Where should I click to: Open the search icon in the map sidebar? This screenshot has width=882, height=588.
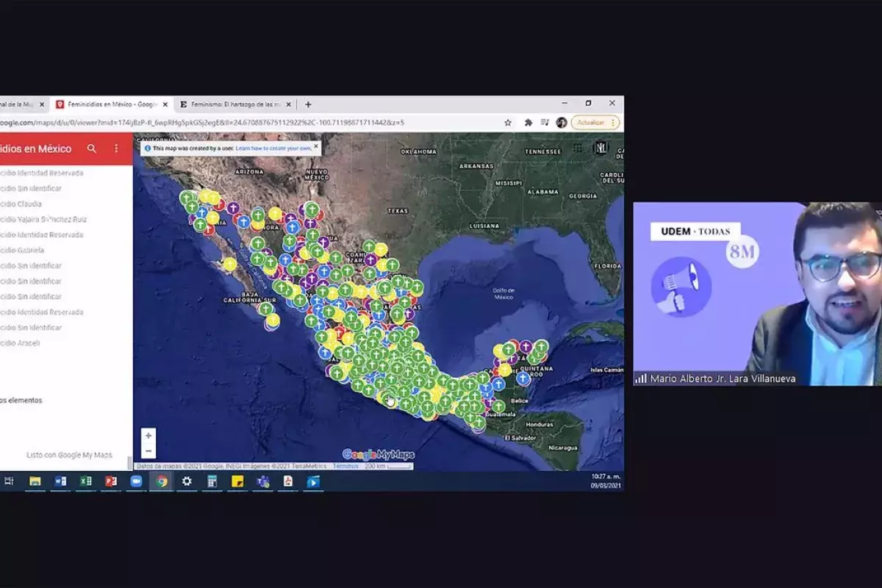click(x=92, y=148)
